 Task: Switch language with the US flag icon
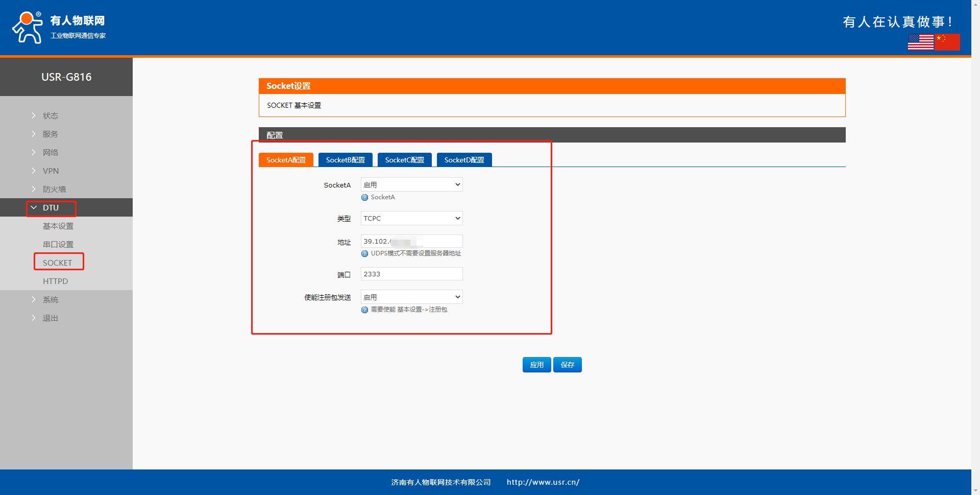(920, 42)
